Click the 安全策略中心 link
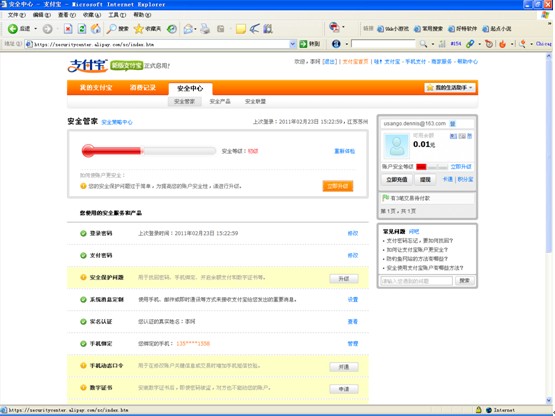 pyautogui.click(x=117, y=122)
